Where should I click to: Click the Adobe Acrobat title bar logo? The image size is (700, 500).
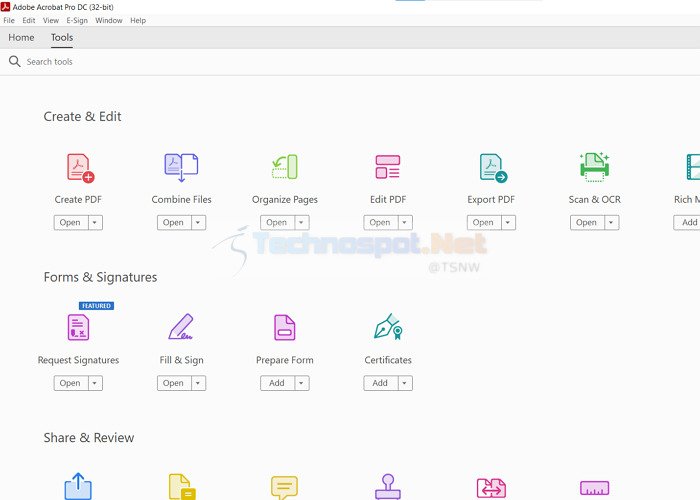click(x=5, y=7)
